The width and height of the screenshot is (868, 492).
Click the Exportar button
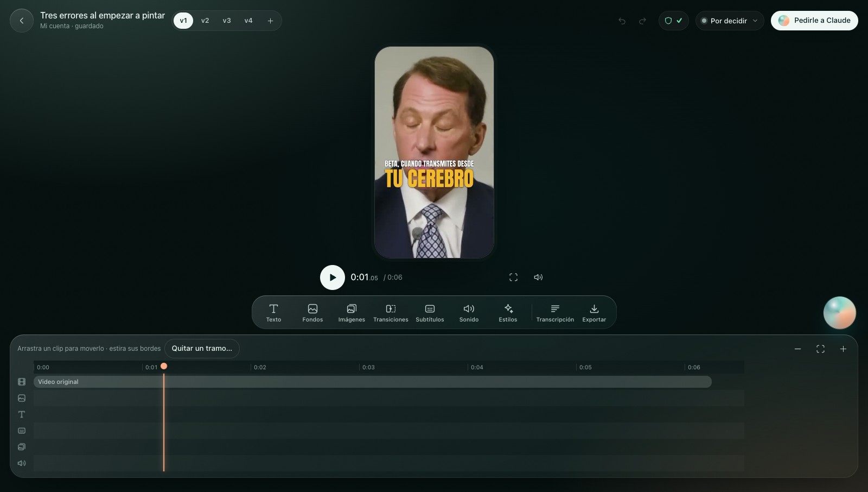pyautogui.click(x=594, y=313)
